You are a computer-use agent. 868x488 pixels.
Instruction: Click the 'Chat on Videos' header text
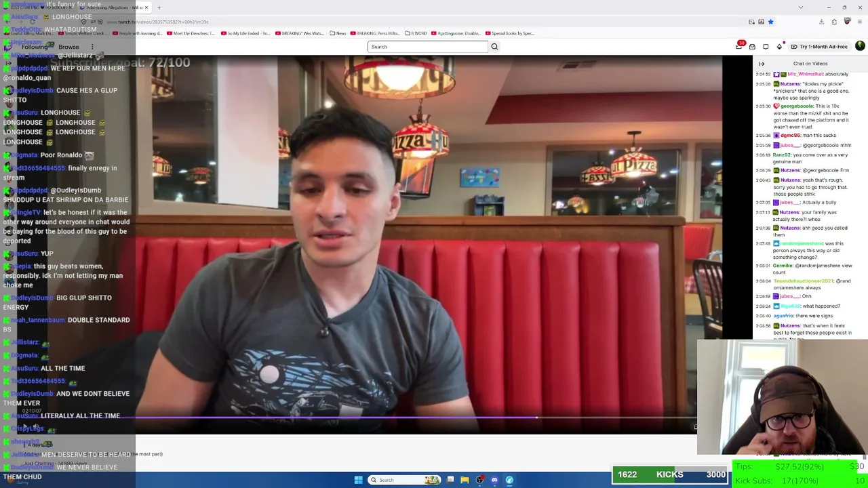click(810, 64)
